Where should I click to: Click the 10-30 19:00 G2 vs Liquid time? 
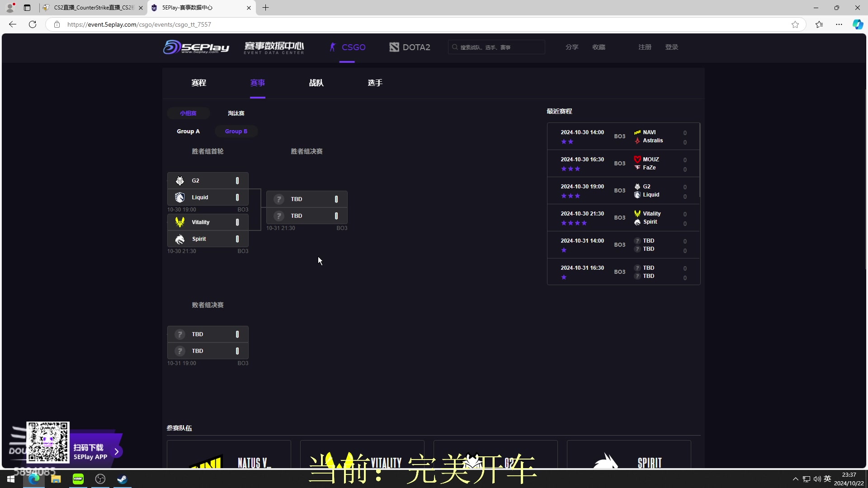tap(182, 210)
